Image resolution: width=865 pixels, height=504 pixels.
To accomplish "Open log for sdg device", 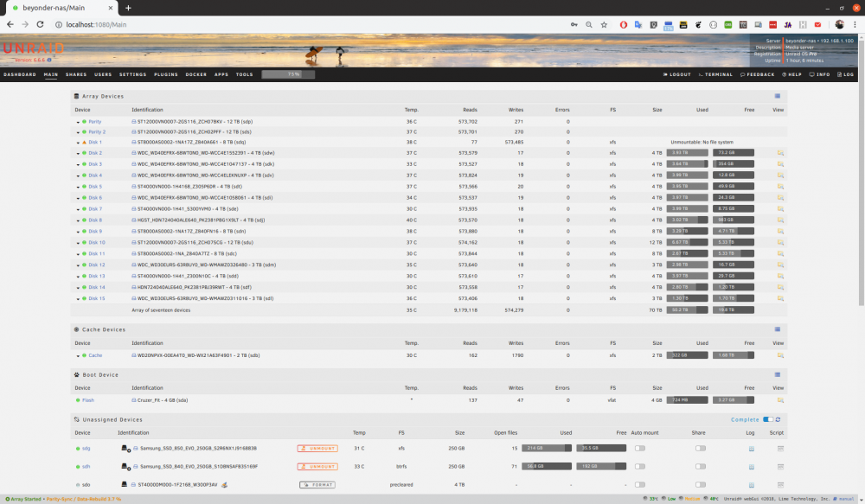I will [752, 449].
